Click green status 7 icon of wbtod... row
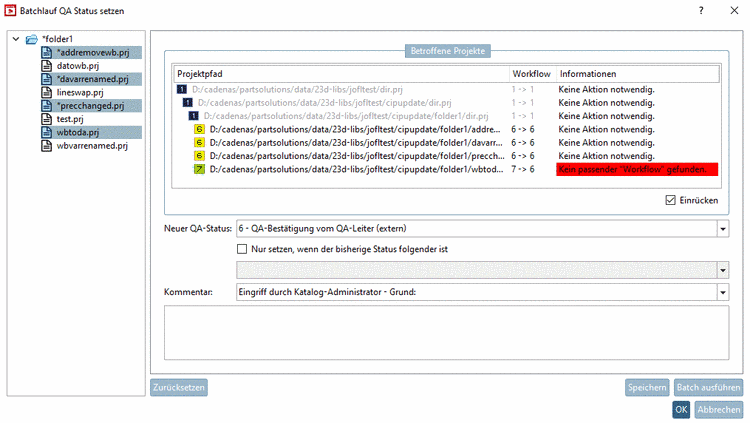This screenshot has width=750, height=423. (199, 169)
